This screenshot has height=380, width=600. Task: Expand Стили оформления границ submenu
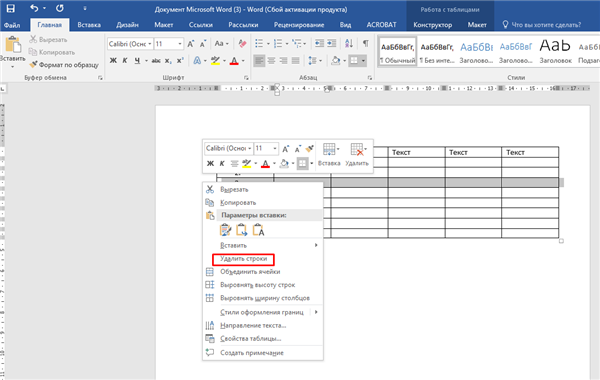(x=263, y=312)
